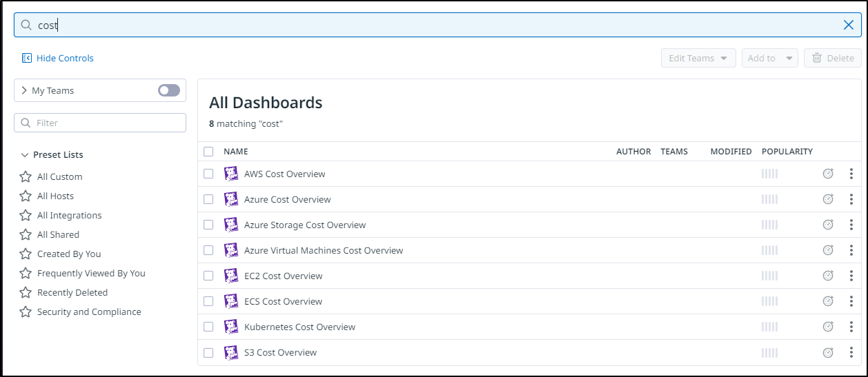Open three-dot menu for Azure Cost Overview
The height and width of the screenshot is (377, 868).
point(851,199)
